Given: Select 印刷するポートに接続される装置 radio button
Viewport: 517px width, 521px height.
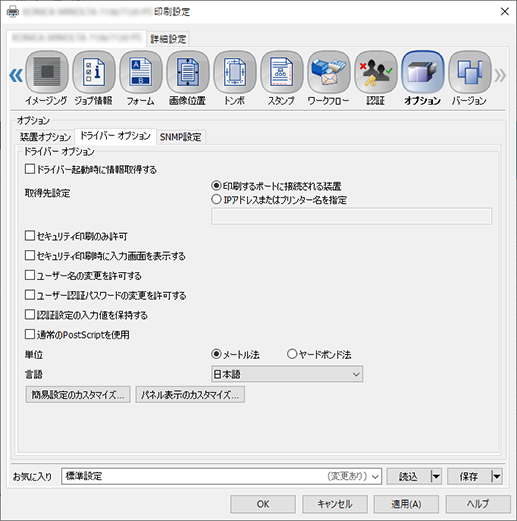Looking at the screenshot, I should click(216, 185).
